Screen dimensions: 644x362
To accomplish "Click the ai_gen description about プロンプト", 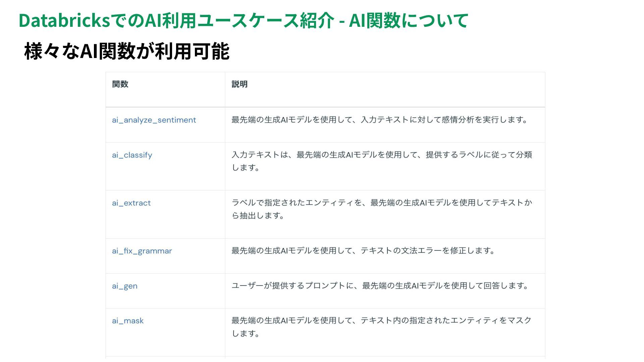I will (380, 286).
